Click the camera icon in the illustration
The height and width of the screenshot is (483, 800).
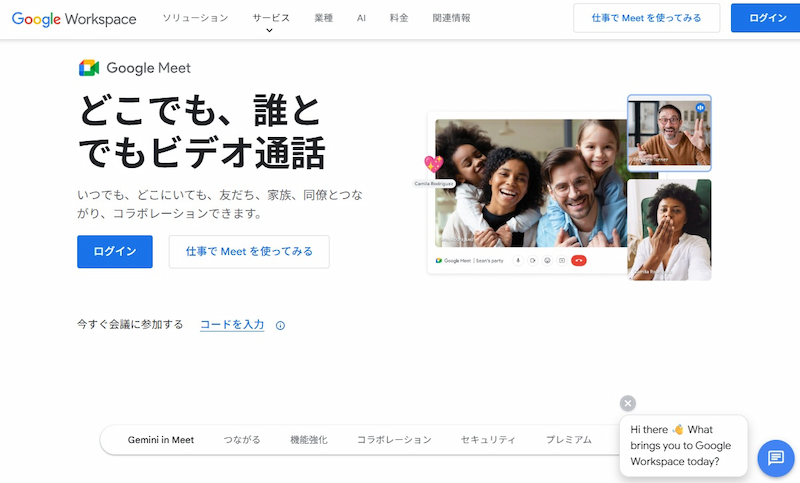pos(533,261)
